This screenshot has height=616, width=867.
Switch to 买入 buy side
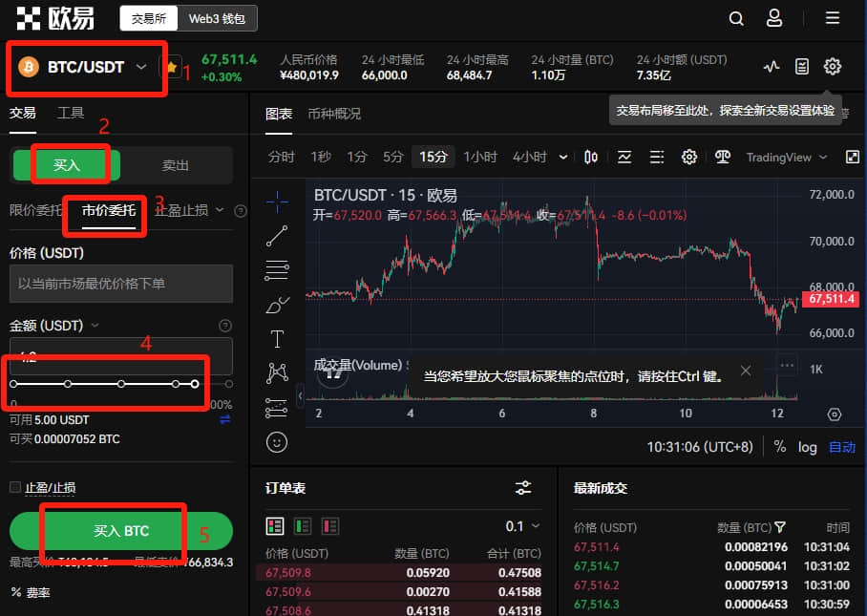tap(66, 165)
